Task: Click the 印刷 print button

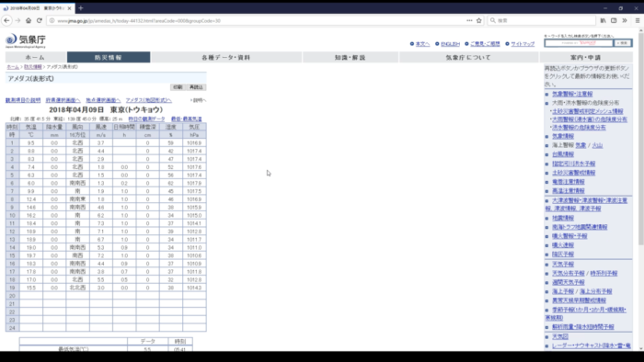Action: tap(178, 87)
